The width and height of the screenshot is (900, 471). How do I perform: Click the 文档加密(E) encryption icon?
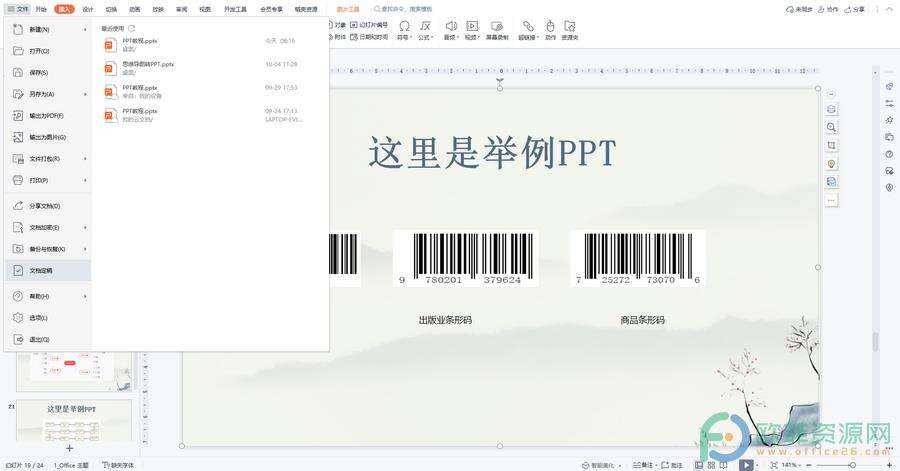18,228
